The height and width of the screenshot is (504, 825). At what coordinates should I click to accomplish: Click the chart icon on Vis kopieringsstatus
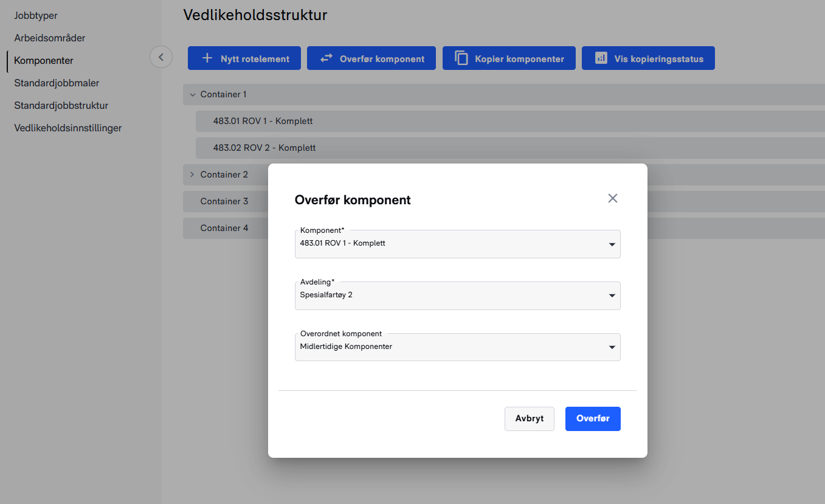click(x=601, y=58)
